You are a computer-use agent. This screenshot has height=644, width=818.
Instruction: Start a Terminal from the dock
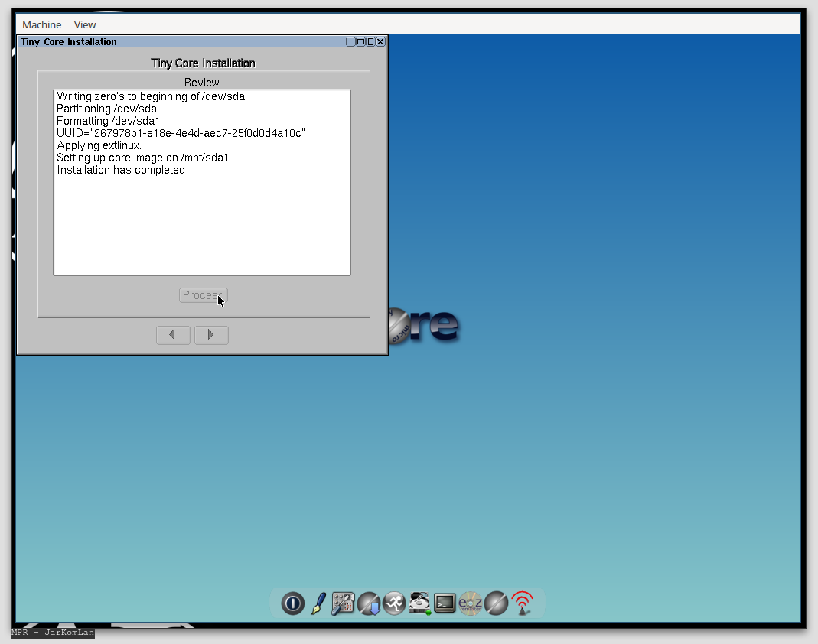445,603
